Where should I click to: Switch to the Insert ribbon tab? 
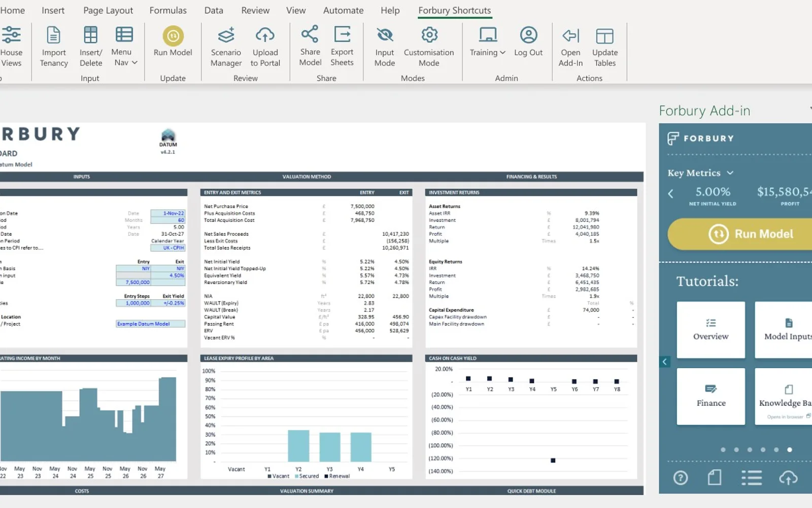pos(53,10)
